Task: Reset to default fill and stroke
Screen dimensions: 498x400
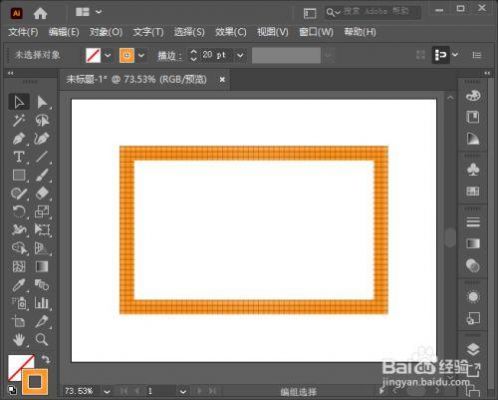Action: click(x=12, y=390)
